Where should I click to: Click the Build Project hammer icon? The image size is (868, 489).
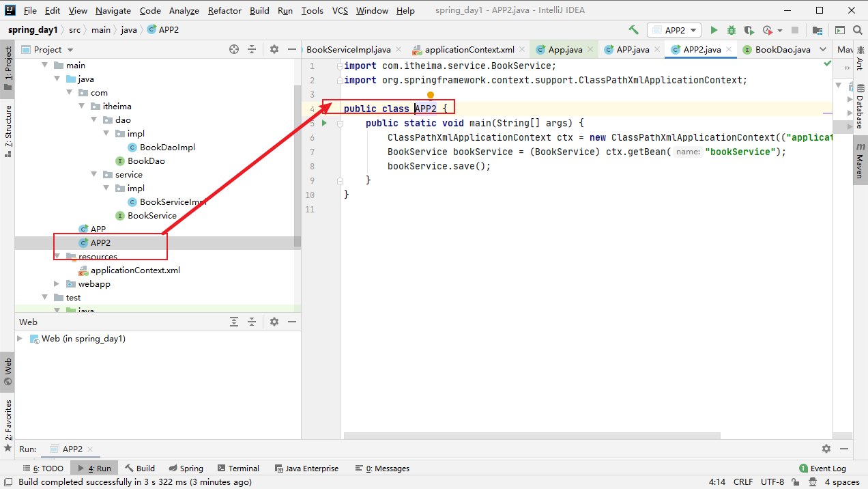click(x=633, y=30)
